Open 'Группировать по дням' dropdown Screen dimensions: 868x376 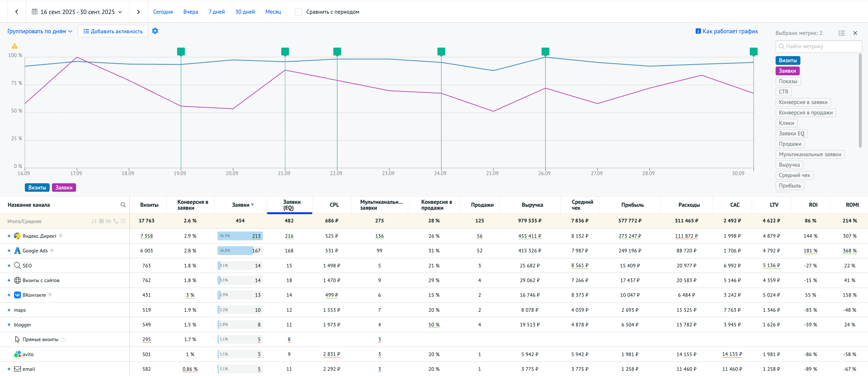tap(40, 31)
